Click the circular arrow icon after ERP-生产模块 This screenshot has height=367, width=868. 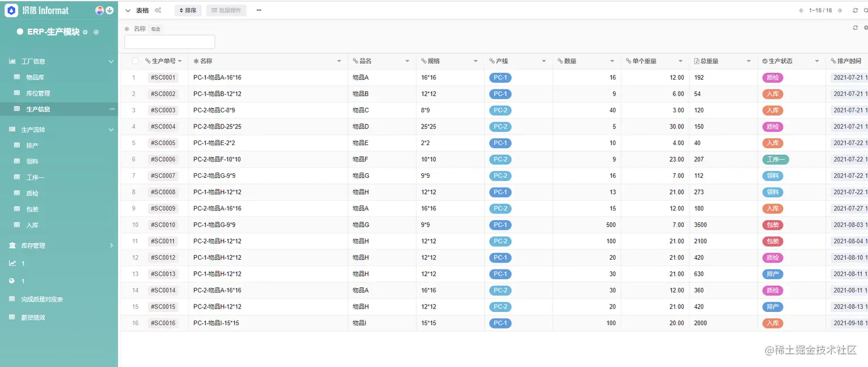point(96,32)
